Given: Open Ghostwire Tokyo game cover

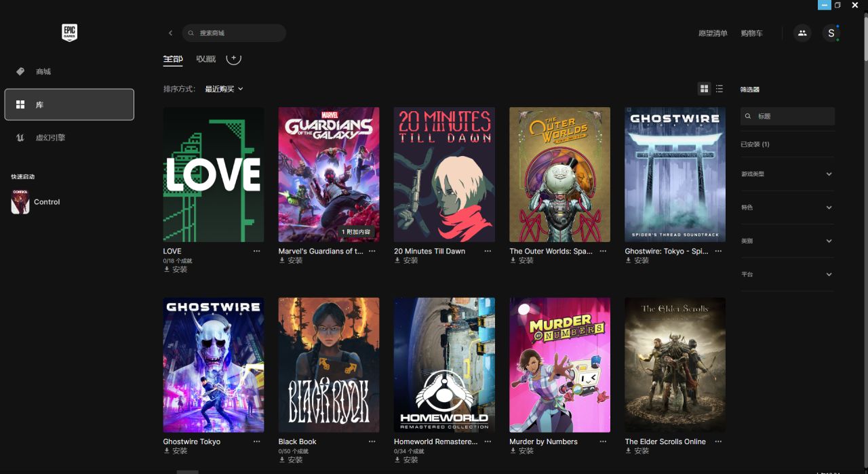Looking at the screenshot, I should (x=214, y=365).
